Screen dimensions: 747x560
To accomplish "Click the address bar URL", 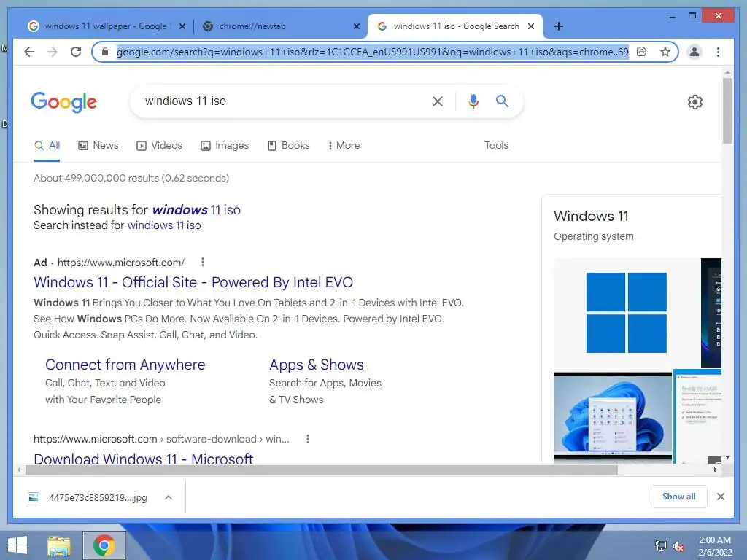I will pyautogui.click(x=373, y=52).
